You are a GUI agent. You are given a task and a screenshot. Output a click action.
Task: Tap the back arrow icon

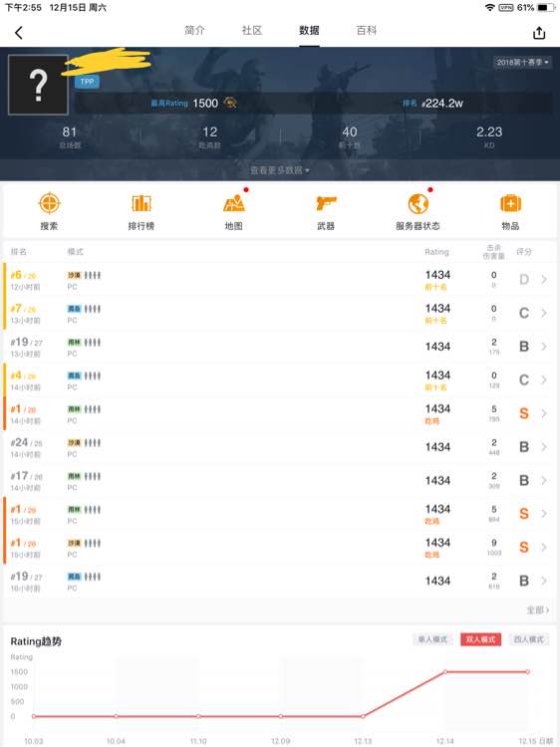click(19, 33)
